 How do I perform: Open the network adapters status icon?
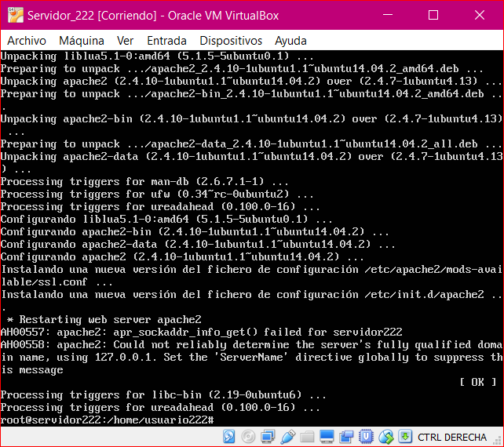point(268,437)
